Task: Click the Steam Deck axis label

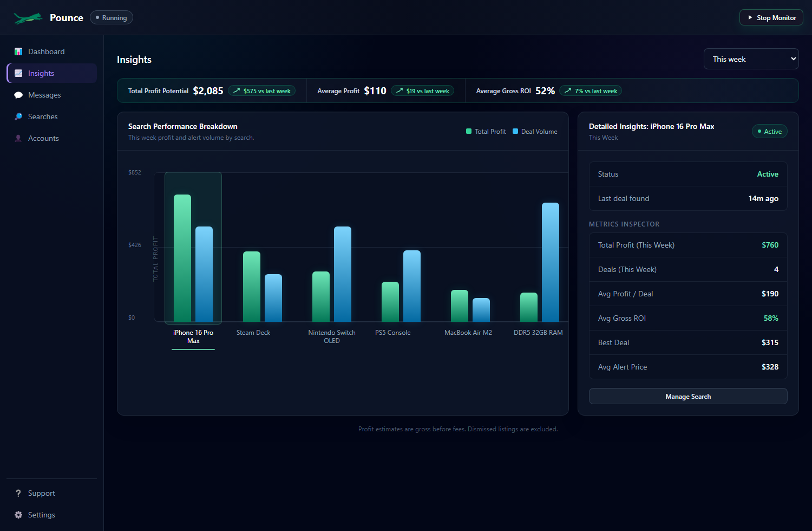Action: tap(253, 333)
